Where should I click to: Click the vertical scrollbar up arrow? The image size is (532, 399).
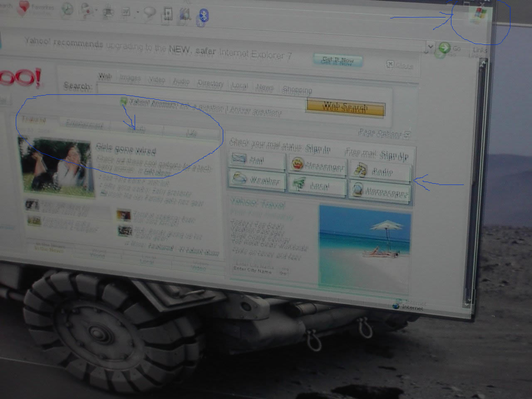tap(483, 64)
